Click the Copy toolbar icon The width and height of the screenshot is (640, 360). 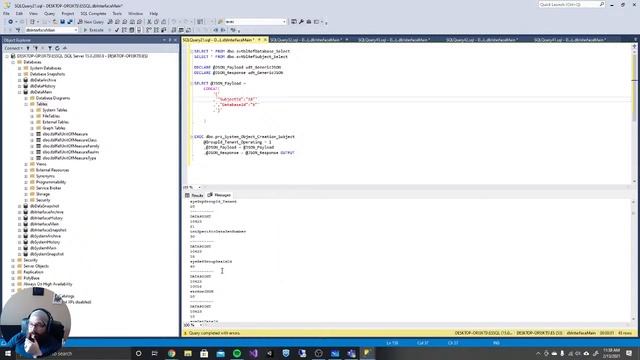157,22
